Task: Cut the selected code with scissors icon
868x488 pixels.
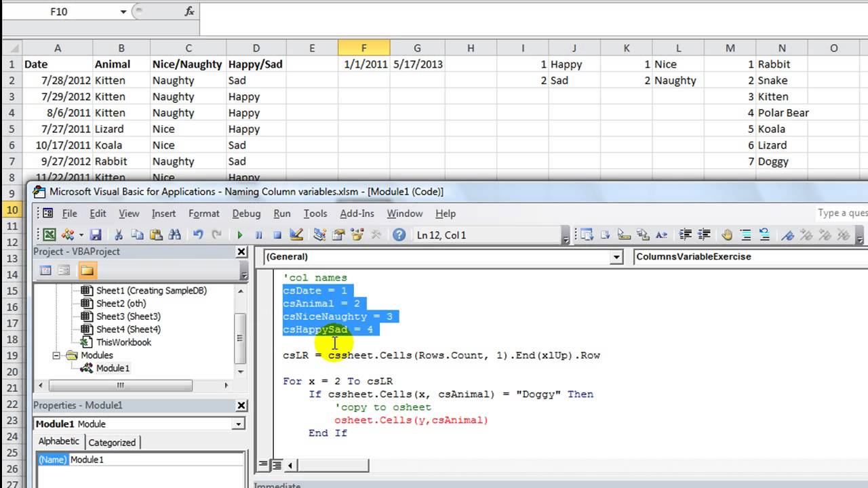Action: [x=119, y=235]
